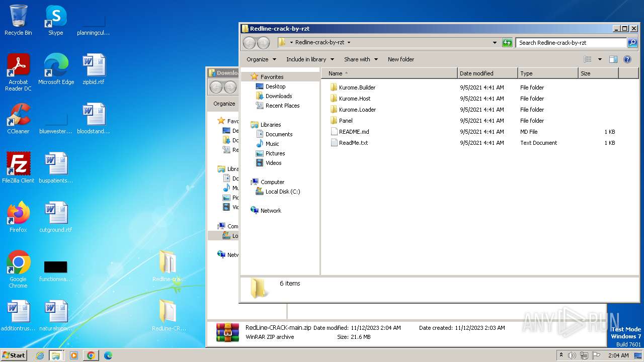Select the Kurome.Builder folder

357,87
